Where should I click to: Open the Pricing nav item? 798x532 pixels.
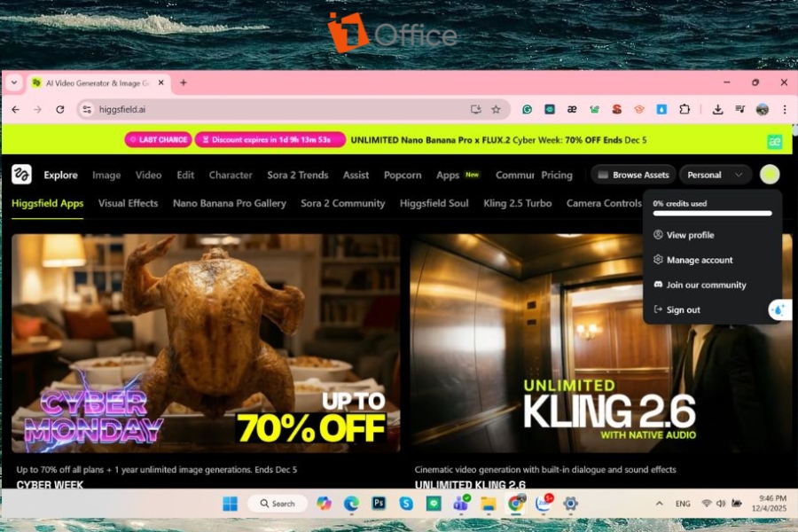pos(557,176)
